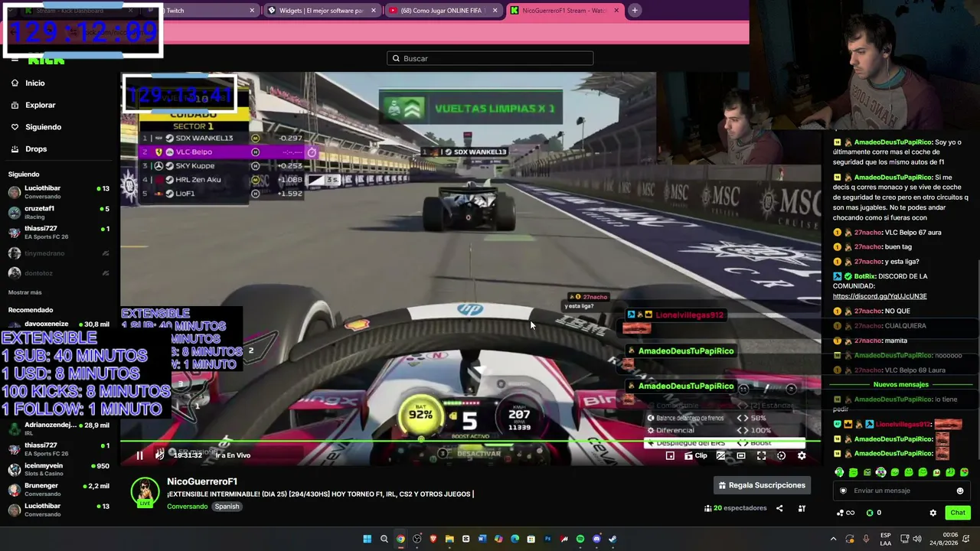Image resolution: width=980 pixels, height=551 pixels.
Task: Select tinymedrano offline channel in sidebar
Action: pos(59,253)
